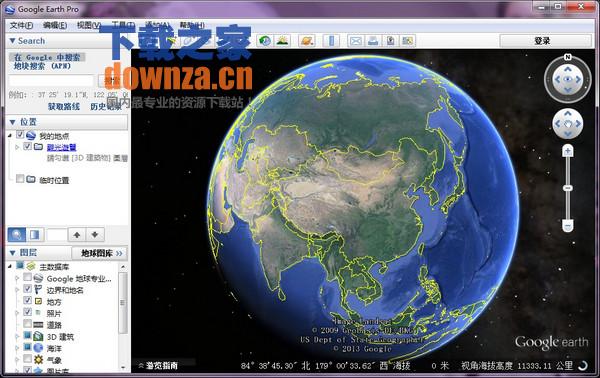Look right with the compass ring's right arrow
600x378 pixels.
click(x=578, y=79)
